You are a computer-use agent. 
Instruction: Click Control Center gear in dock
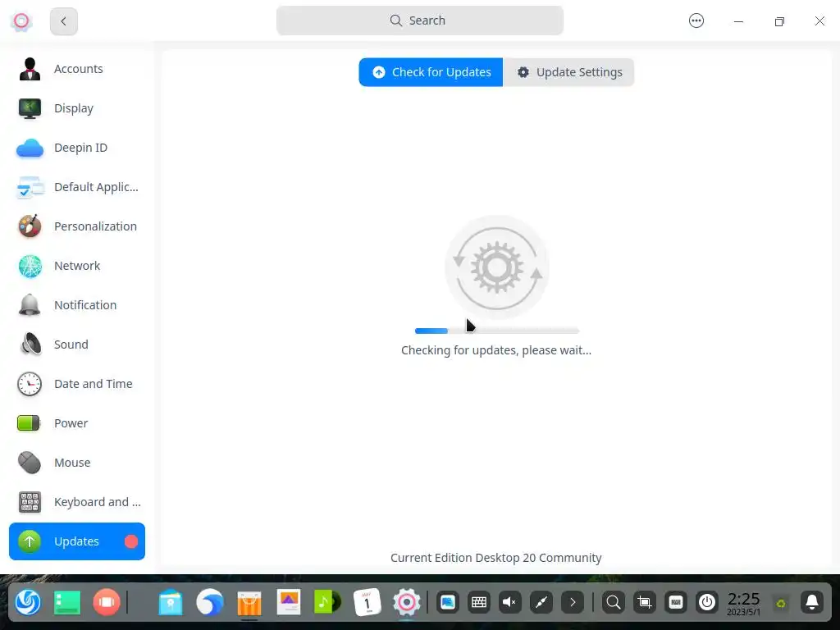(x=407, y=602)
